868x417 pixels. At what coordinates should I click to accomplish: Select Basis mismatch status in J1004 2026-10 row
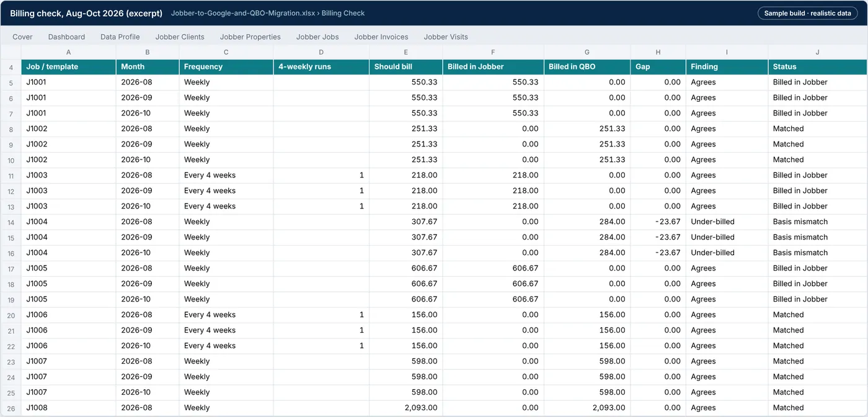point(818,253)
